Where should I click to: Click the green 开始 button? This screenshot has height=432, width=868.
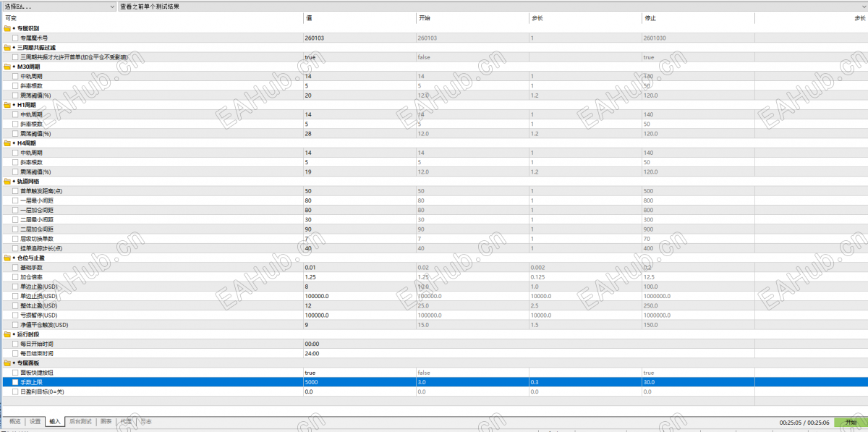[851, 422]
